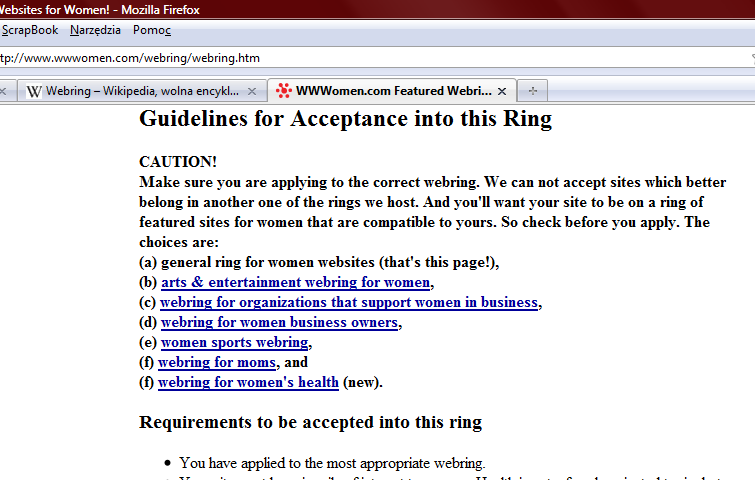This screenshot has width=755, height=480.
Task: Visit the women sports webring link
Action: 234,342
